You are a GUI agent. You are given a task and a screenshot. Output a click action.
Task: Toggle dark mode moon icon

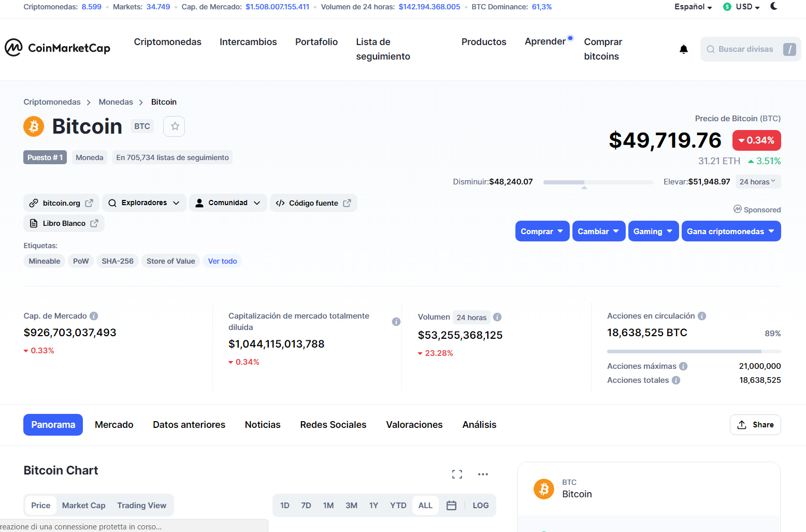coord(774,6)
